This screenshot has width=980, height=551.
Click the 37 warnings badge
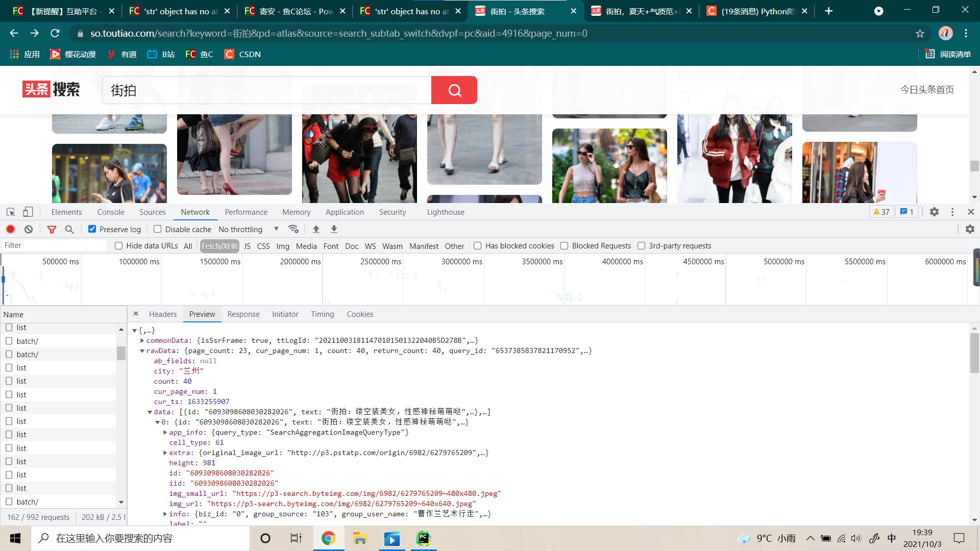(881, 212)
